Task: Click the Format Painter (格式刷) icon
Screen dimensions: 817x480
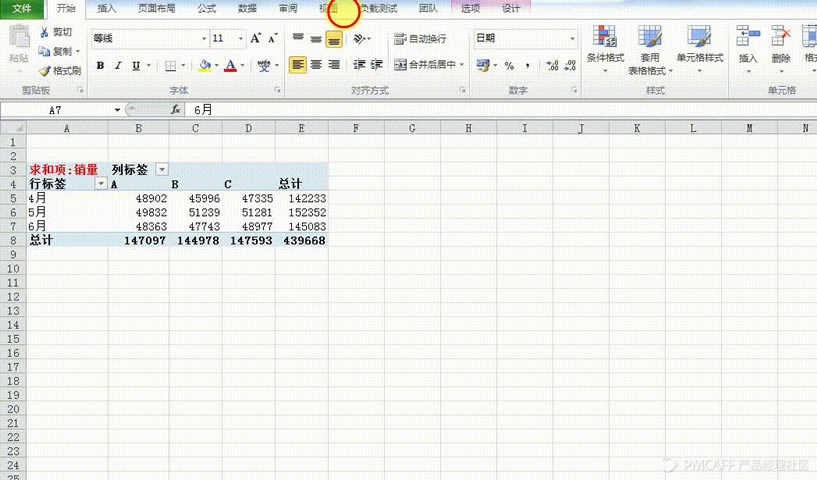Action: click(x=45, y=70)
